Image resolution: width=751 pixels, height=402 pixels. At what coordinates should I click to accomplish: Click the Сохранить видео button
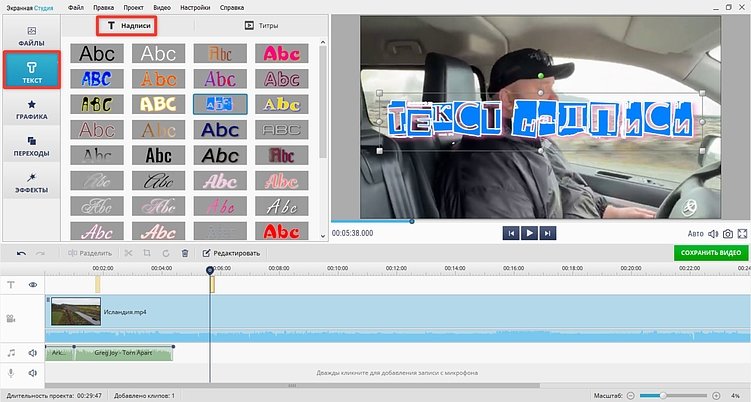pyautogui.click(x=711, y=253)
